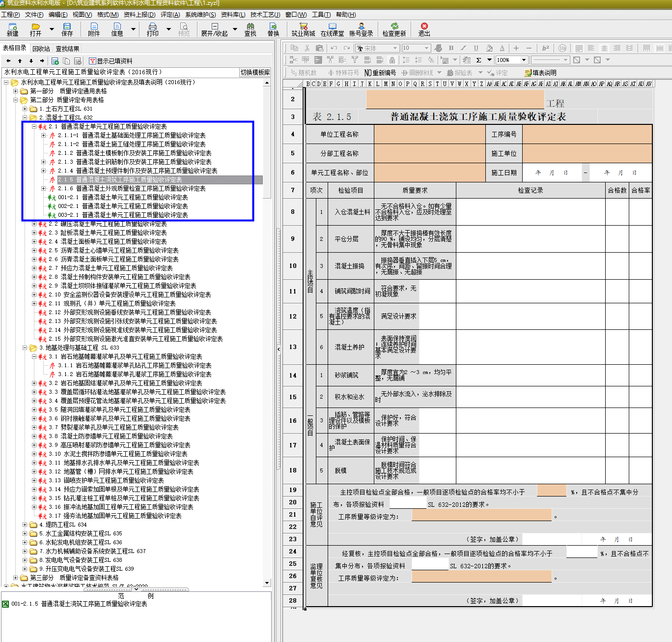Click the 填表说明 button
Screen dimensions: 672x642
point(540,73)
